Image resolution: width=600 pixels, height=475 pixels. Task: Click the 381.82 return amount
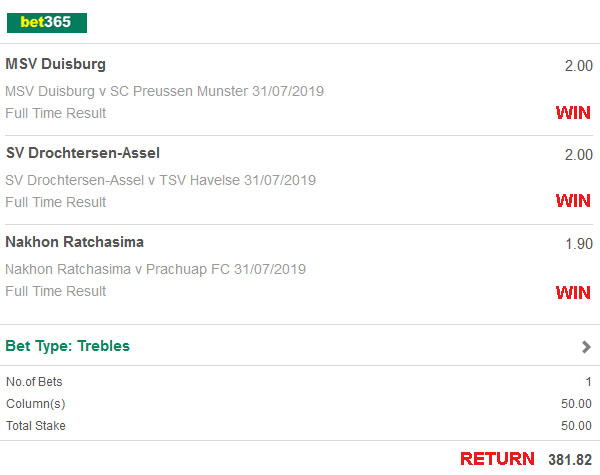[570, 460]
